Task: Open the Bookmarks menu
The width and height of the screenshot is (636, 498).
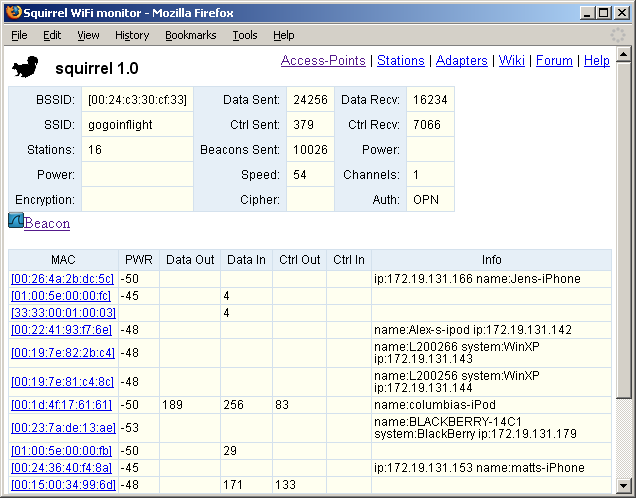Action: tap(191, 35)
